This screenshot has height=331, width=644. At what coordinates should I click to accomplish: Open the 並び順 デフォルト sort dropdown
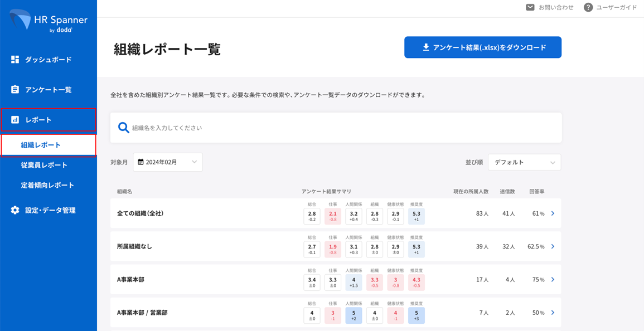point(524,162)
